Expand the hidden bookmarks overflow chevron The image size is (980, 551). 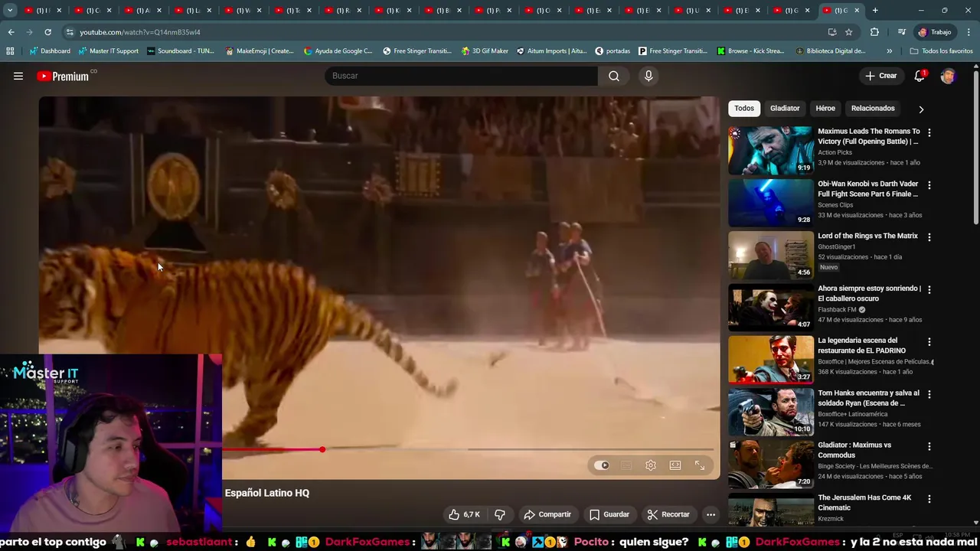[889, 51]
